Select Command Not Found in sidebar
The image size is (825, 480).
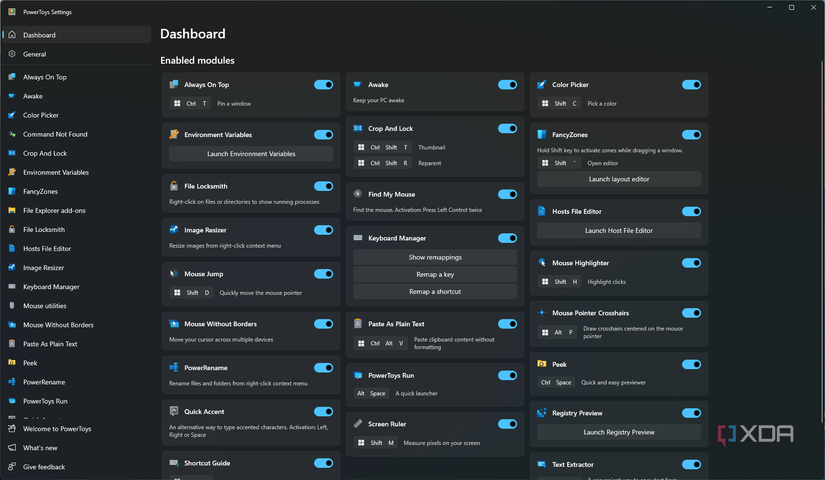76,134
